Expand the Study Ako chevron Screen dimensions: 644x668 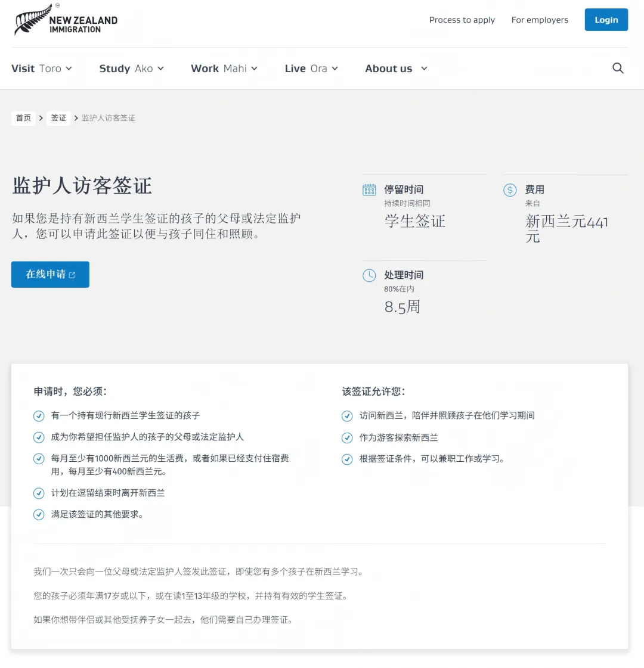click(x=160, y=68)
